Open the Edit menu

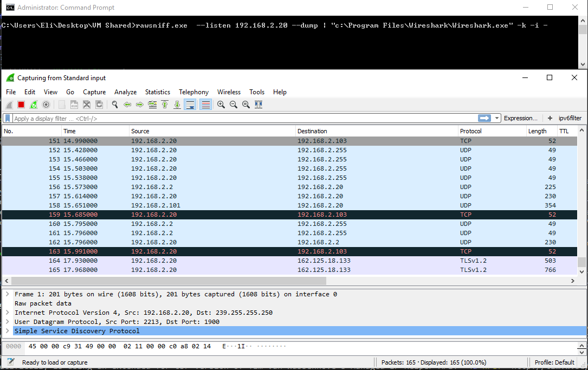[30, 92]
